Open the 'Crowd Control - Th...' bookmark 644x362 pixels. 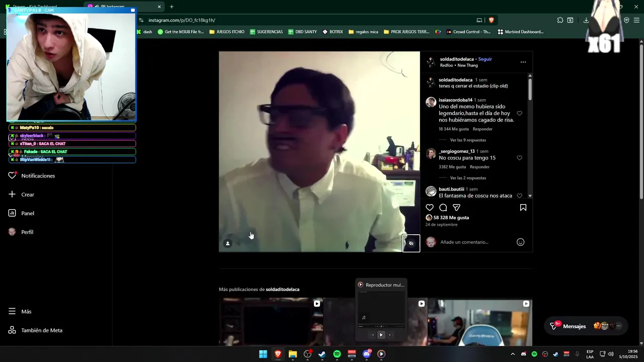468,32
